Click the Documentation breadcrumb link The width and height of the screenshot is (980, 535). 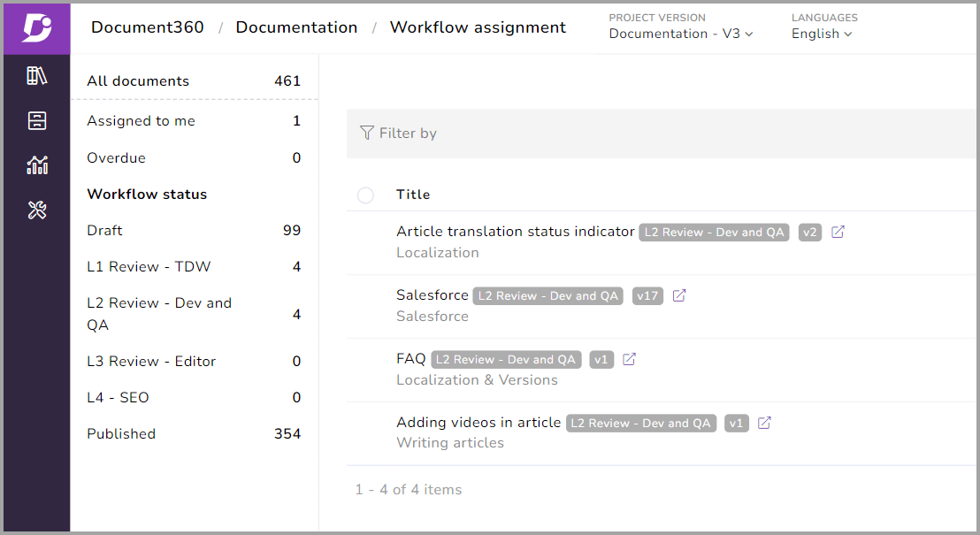pos(296,27)
